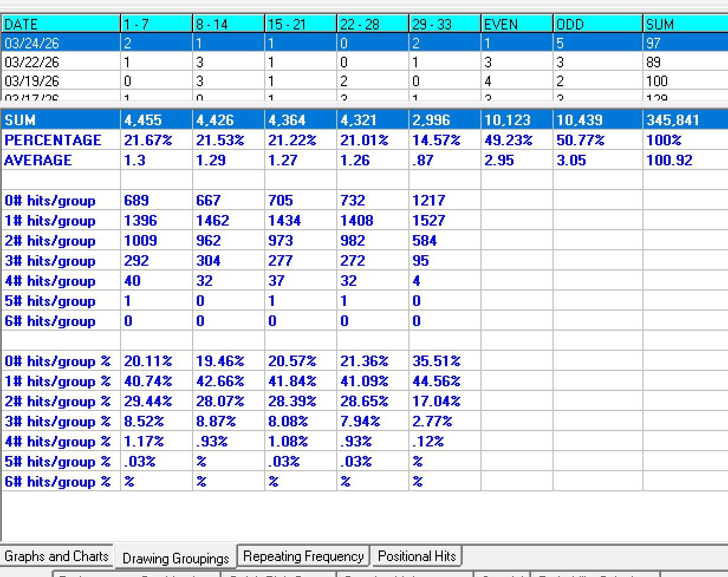Click the SUM total cell 345,841
The image size is (728, 577).
pos(673,120)
